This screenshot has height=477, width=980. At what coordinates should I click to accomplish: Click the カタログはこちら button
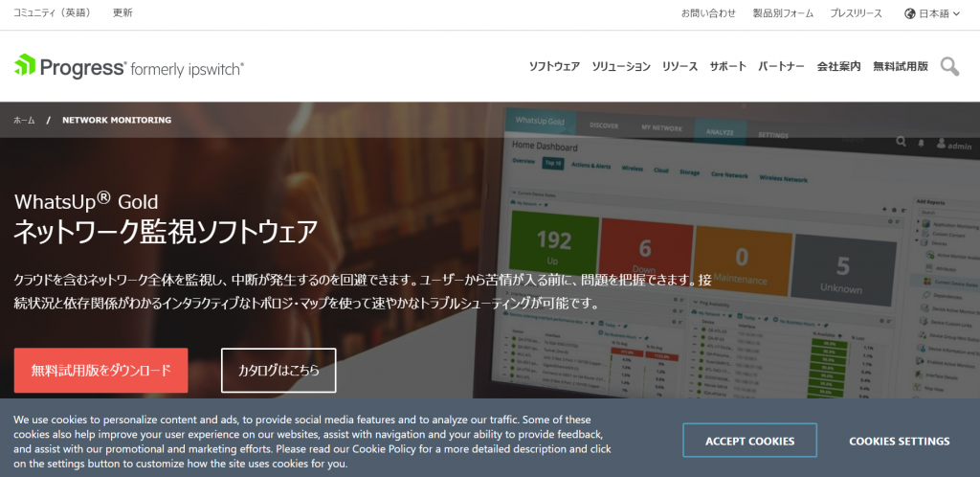pyautogui.click(x=278, y=370)
